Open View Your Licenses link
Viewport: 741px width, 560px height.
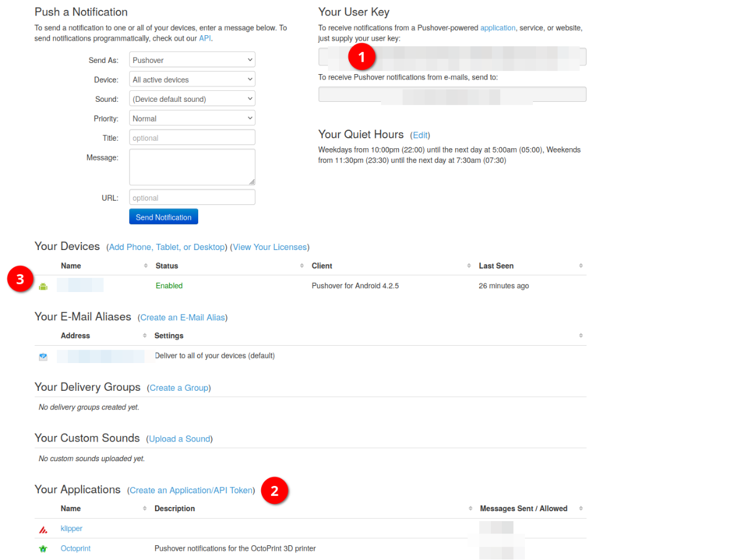pos(270,247)
